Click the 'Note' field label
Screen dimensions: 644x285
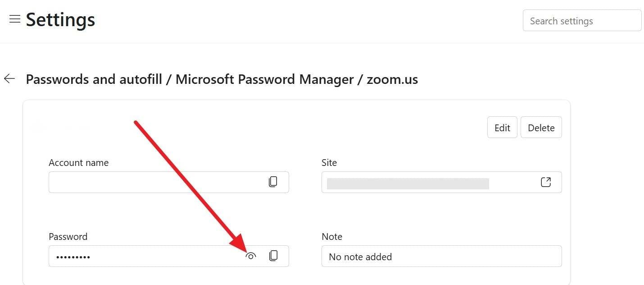[332, 237]
